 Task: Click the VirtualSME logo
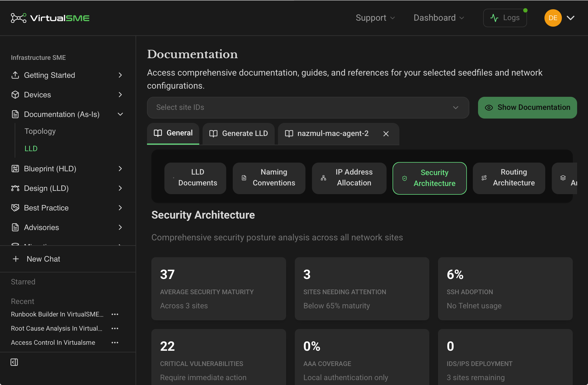click(50, 18)
